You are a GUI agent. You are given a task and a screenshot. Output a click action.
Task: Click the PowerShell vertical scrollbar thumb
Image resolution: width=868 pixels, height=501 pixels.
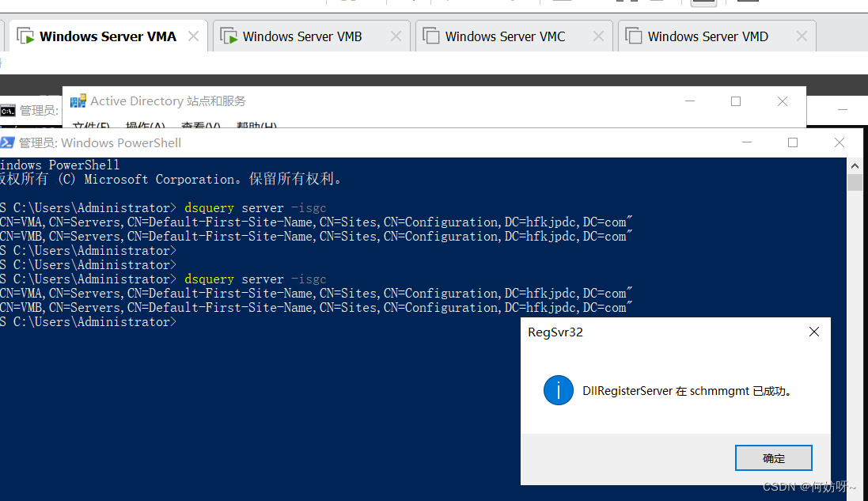[855, 182]
